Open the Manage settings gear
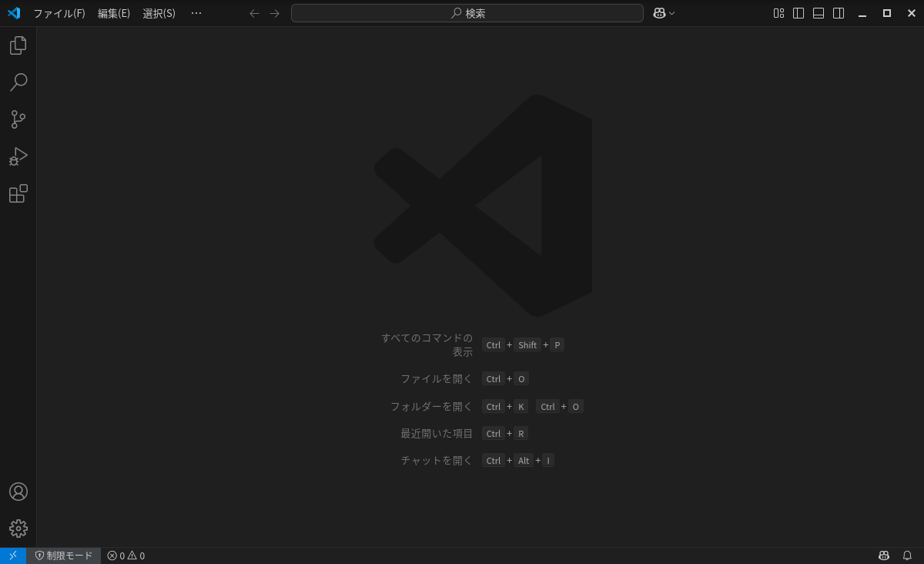The width and height of the screenshot is (924, 564). point(18,529)
